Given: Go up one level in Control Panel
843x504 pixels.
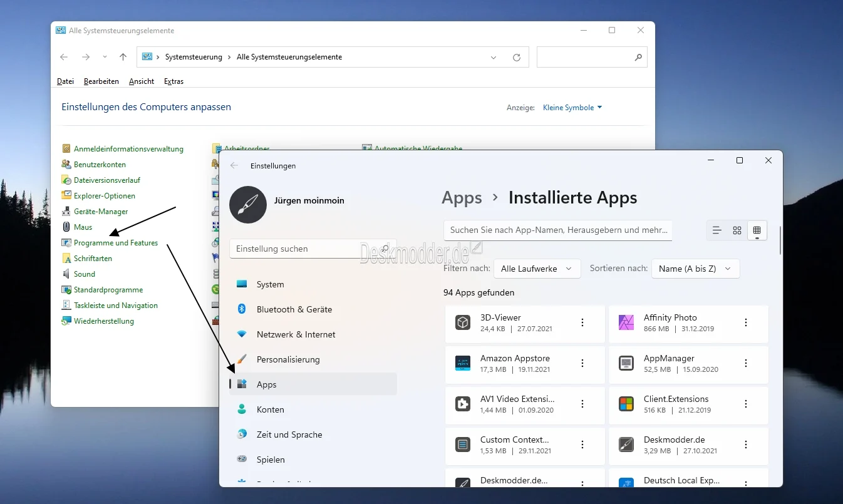Looking at the screenshot, I should click(x=123, y=57).
